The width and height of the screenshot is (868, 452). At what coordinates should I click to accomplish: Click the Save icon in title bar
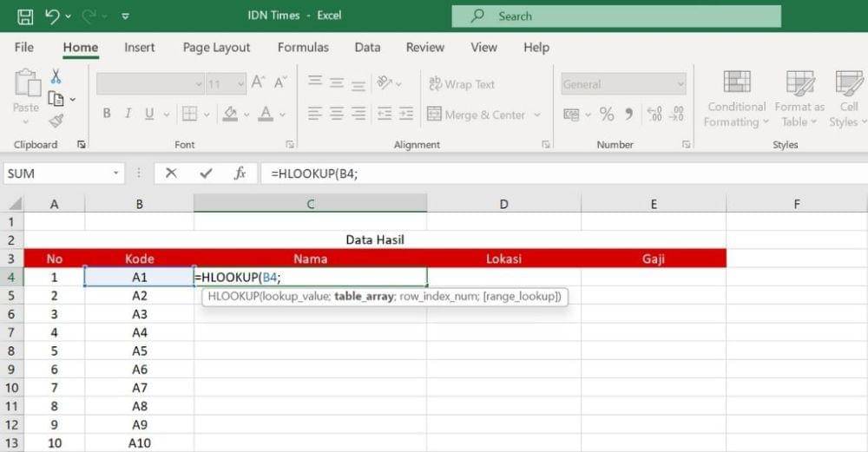[25, 16]
